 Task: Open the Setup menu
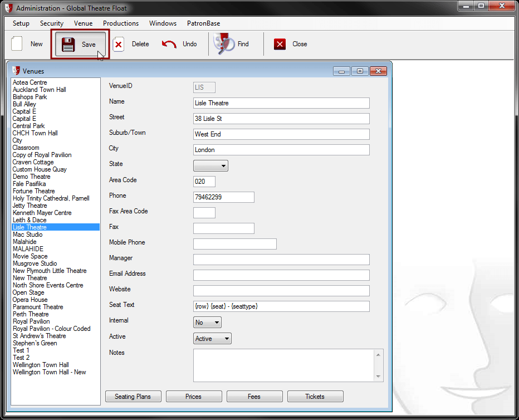[21, 23]
